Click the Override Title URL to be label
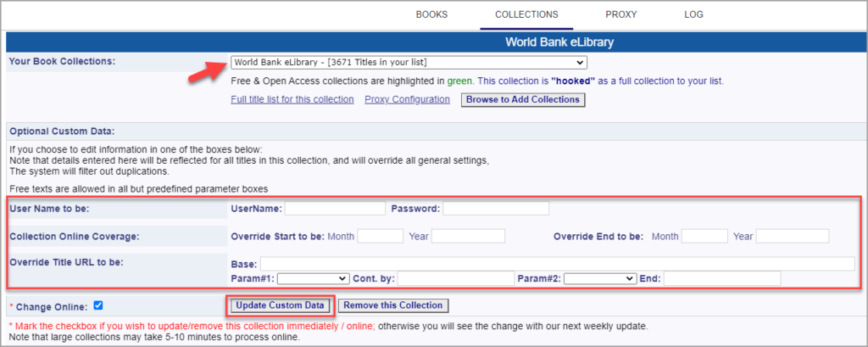868x347 pixels. 66,261
